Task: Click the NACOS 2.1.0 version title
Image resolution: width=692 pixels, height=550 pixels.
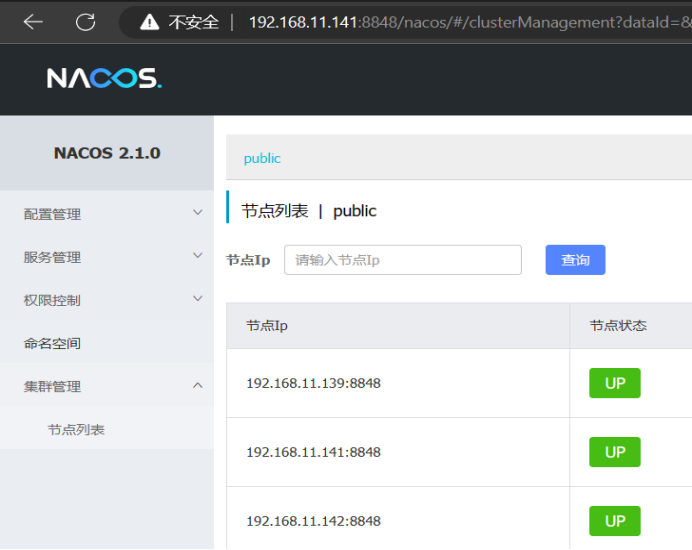Action: coord(107,153)
